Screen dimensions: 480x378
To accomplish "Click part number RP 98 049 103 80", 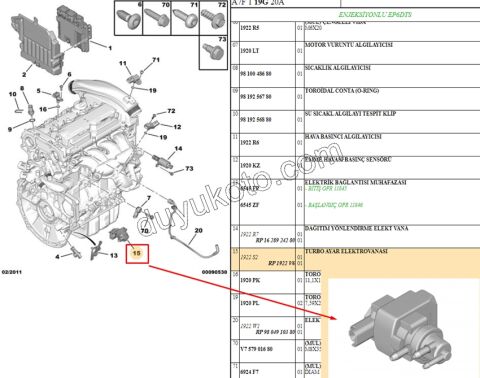I will click(275, 332).
